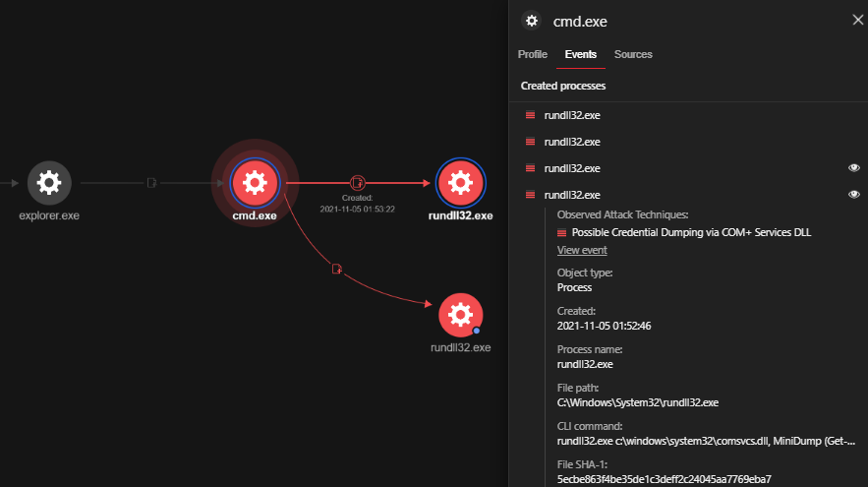Toggle eye icon on expanded rundll32.exe entry
The image size is (868, 487).
(x=853, y=195)
